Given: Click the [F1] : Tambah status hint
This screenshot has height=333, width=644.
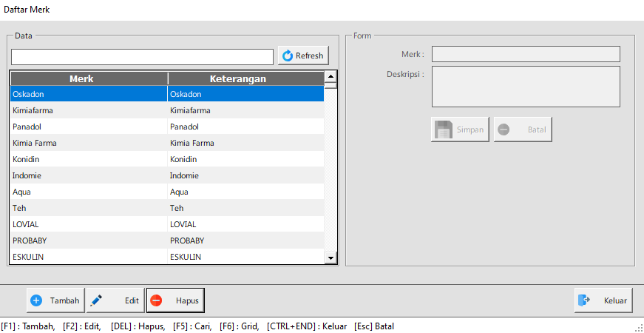Looking at the screenshot, I should (28, 327).
